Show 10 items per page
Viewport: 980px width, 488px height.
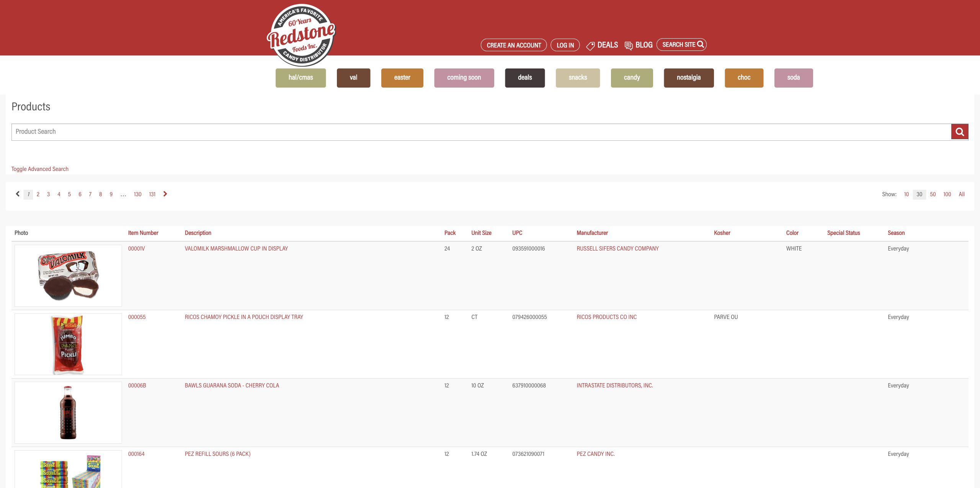[x=906, y=194]
